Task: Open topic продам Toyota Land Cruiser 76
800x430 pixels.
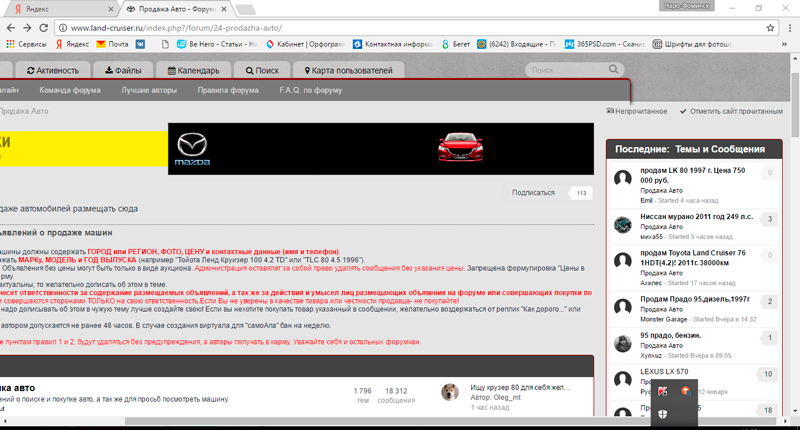Action: 692,258
